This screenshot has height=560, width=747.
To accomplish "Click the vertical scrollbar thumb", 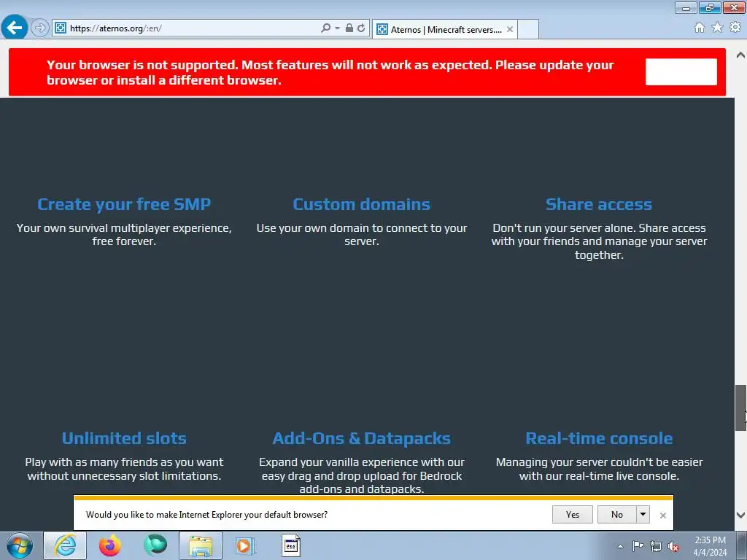I will tap(740, 408).
